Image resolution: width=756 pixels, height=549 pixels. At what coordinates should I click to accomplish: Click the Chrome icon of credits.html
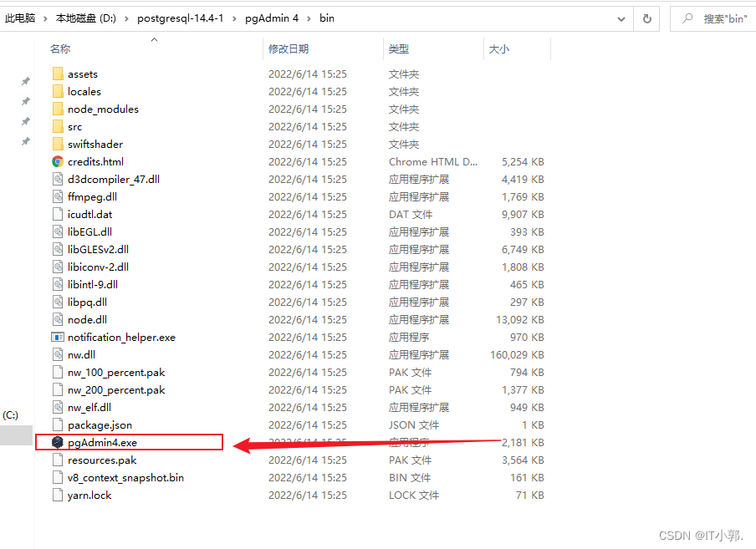pos(58,162)
